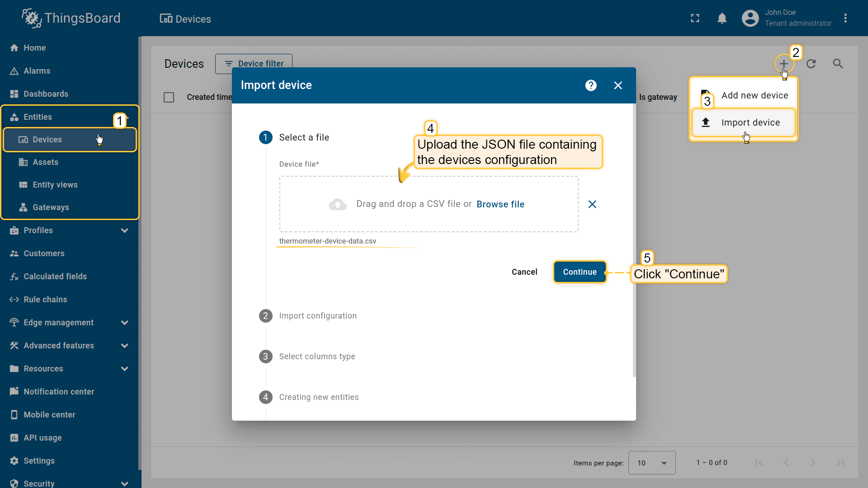
Task: Expand the Advanced features section
Action: [124, 346]
